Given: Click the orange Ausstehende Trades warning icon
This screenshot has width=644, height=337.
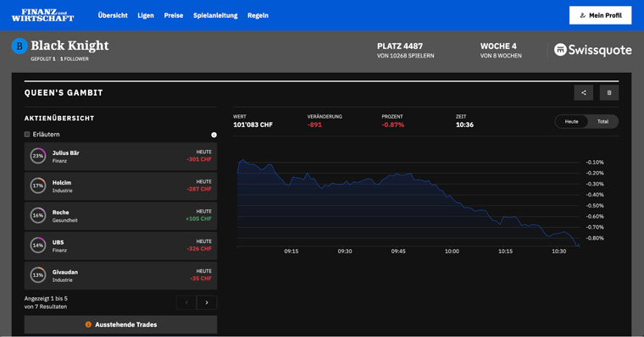Looking at the screenshot, I should [88, 324].
